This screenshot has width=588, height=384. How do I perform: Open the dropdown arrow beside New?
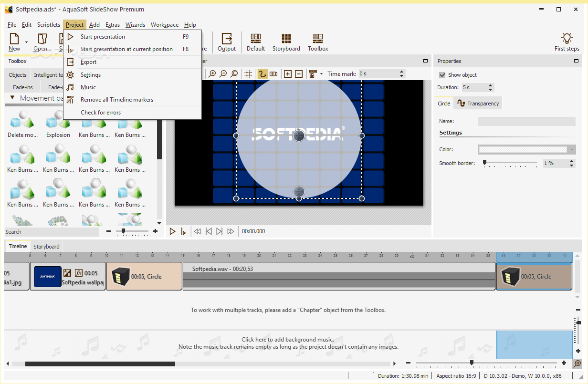(26, 42)
